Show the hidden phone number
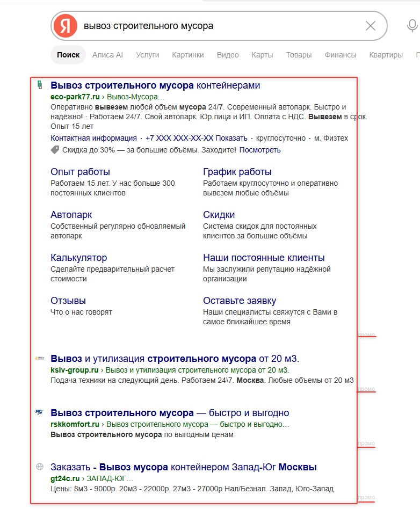 click(197, 138)
